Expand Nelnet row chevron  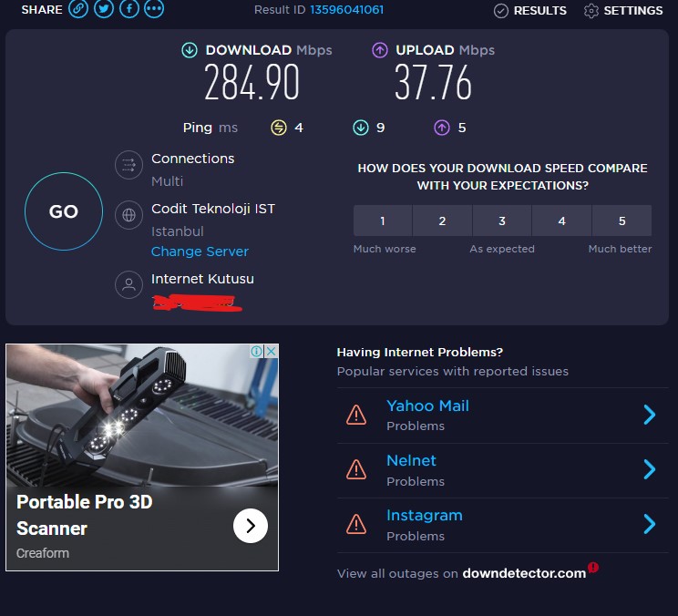[x=650, y=469]
